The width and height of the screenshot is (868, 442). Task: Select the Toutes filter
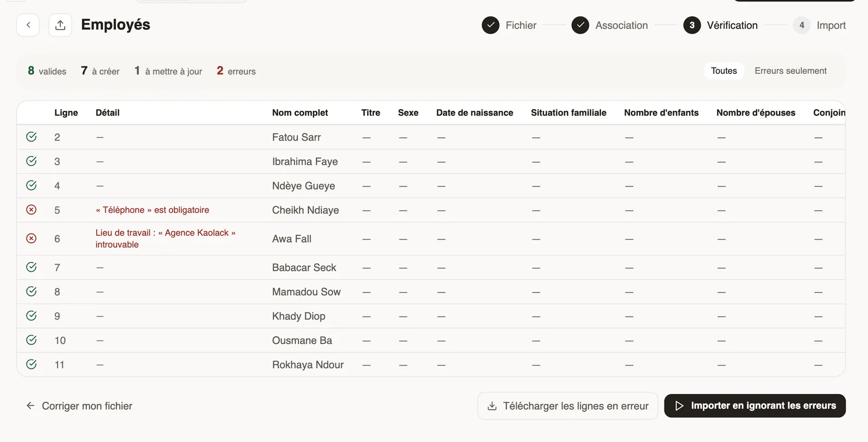click(x=724, y=71)
